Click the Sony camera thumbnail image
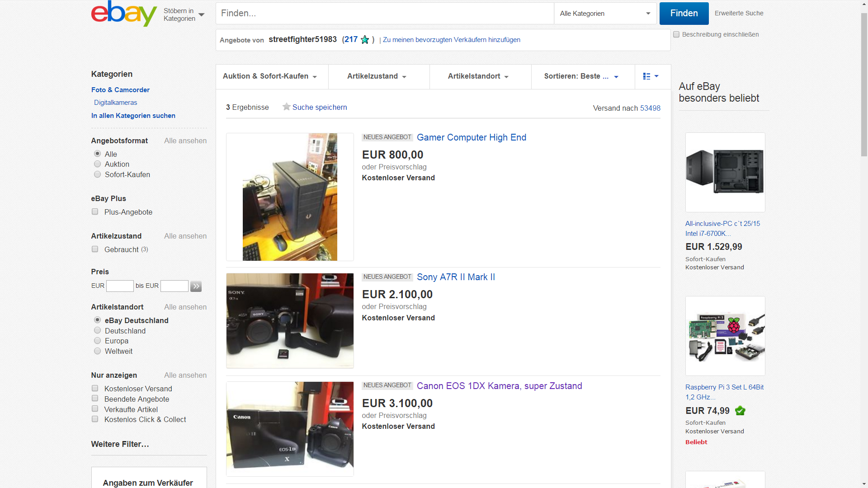The image size is (868, 488). pyautogui.click(x=290, y=321)
